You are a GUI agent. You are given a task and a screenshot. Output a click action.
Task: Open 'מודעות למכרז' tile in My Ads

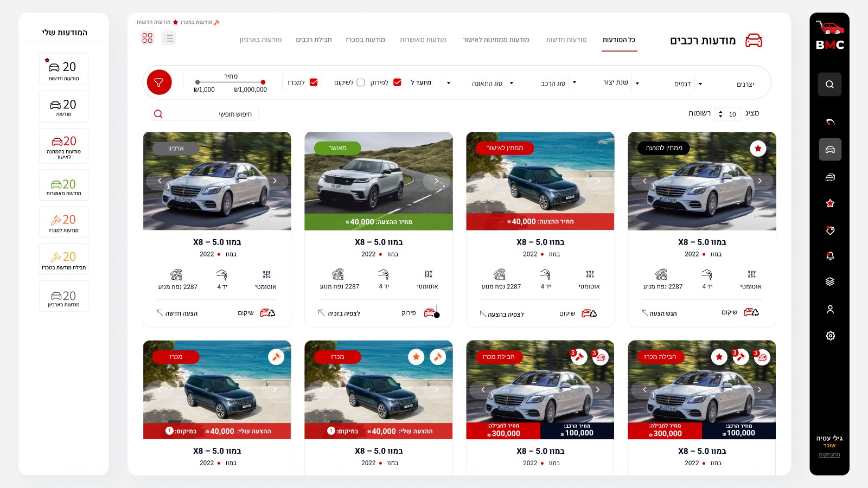[64, 222]
